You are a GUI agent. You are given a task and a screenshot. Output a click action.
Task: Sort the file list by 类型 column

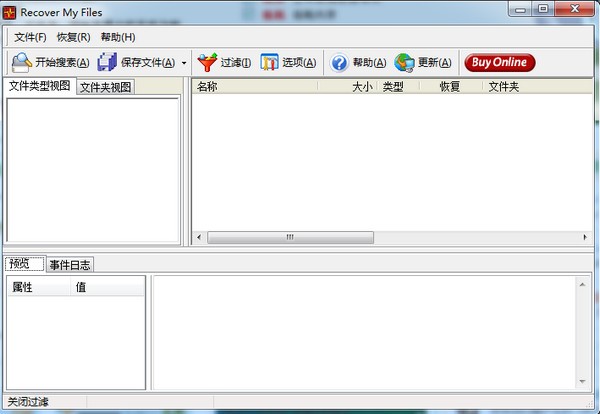click(x=398, y=87)
